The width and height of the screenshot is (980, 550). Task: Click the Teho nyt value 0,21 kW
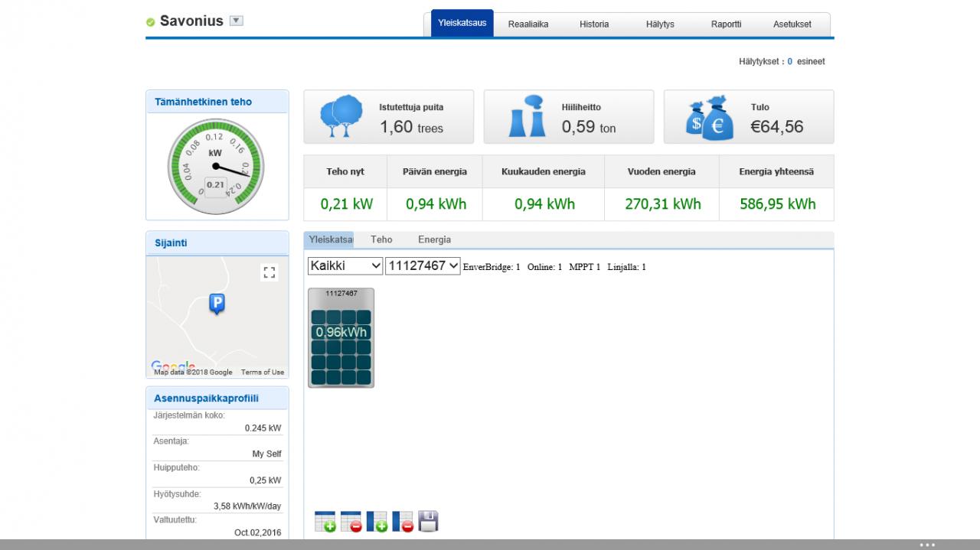(x=347, y=204)
